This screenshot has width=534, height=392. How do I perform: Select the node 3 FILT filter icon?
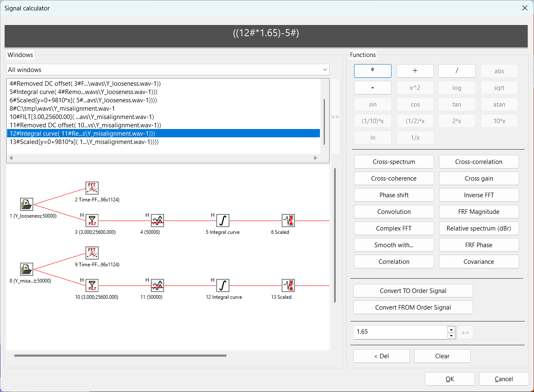point(92,221)
